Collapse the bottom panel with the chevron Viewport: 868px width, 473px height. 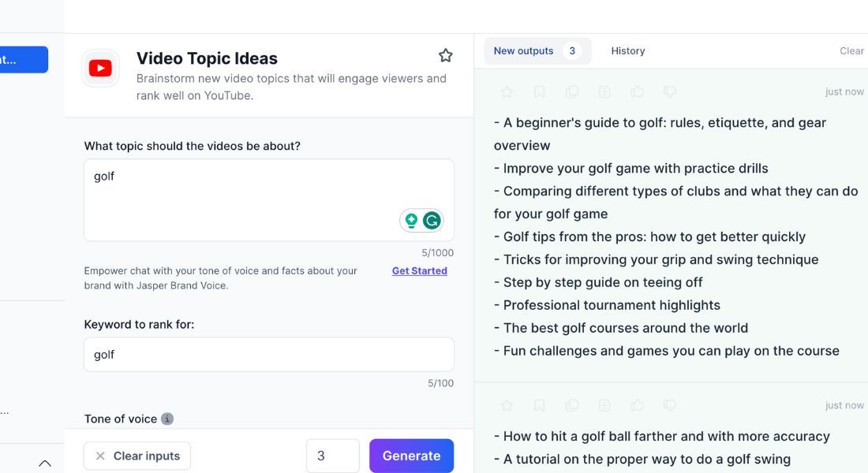click(45, 463)
